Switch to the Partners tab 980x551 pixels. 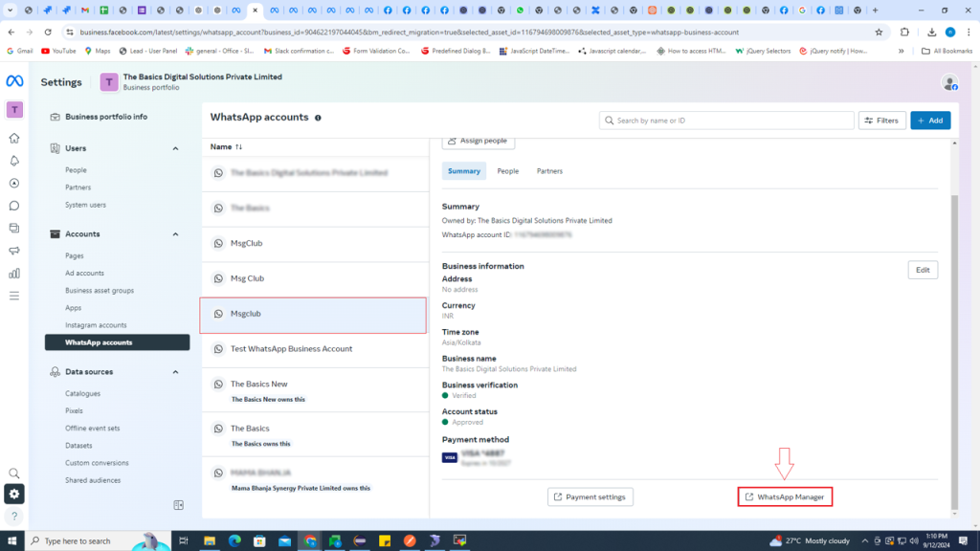[x=549, y=171]
